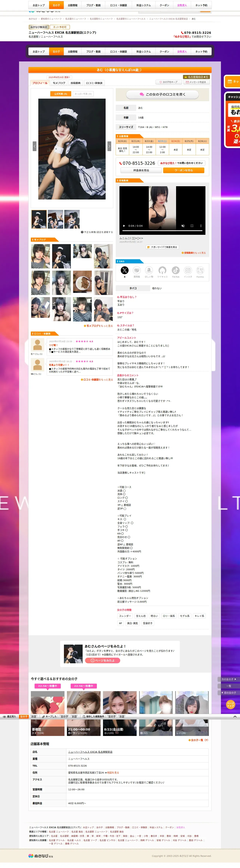This screenshot has height=868, width=240.
Task: Open the X social profile icon
Action: click(x=124, y=270)
